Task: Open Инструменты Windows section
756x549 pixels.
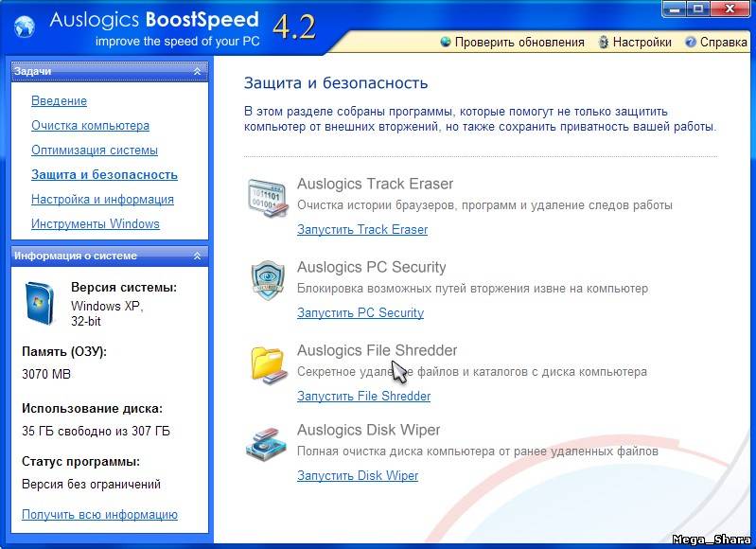Action: pos(95,223)
